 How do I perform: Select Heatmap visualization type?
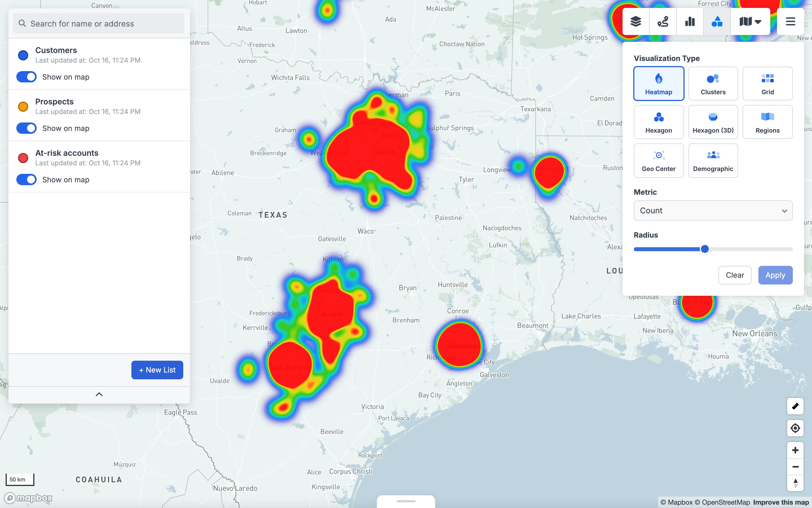[x=659, y=83]
